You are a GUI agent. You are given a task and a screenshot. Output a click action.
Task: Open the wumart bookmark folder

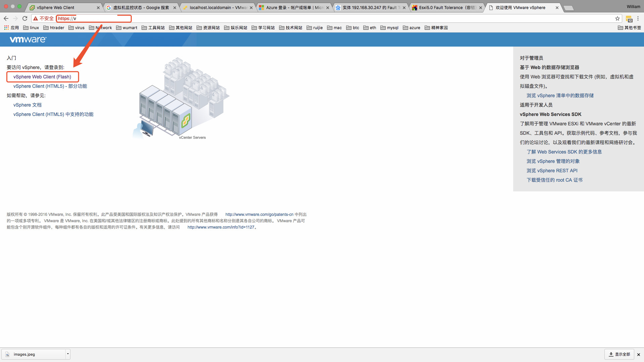click(x=126, y=28)
